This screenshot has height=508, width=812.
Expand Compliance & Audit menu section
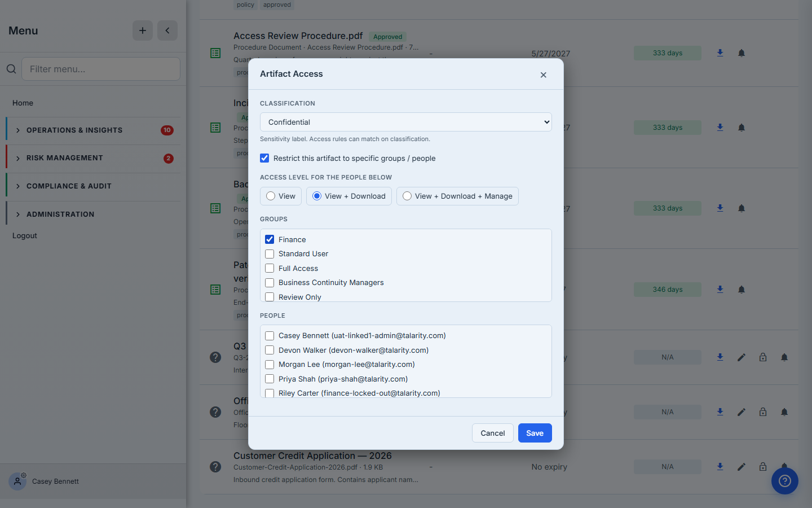coord(93,186)
